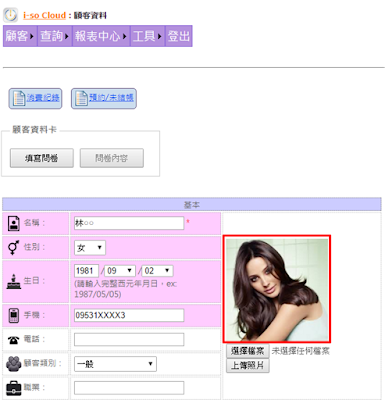Expand the 顧客類別 dropdown showing 一般
This screenshot has height=400, width=385.
[115, 364]
